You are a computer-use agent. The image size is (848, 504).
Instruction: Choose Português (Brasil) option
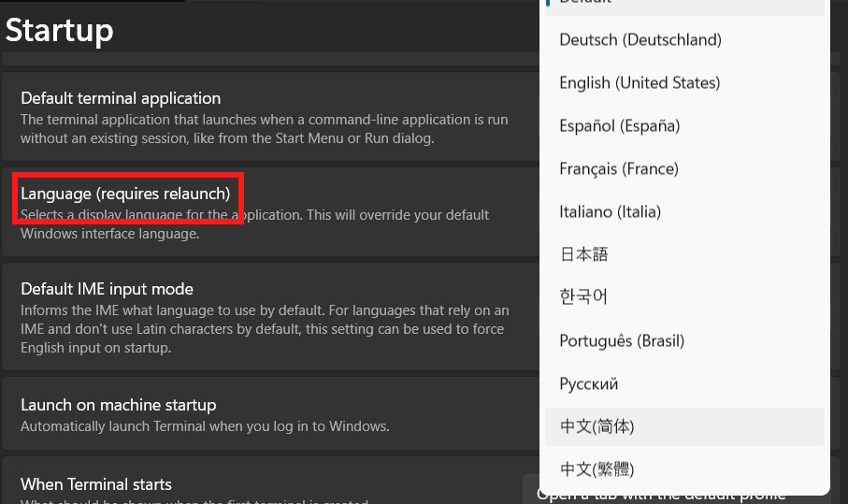684,340
